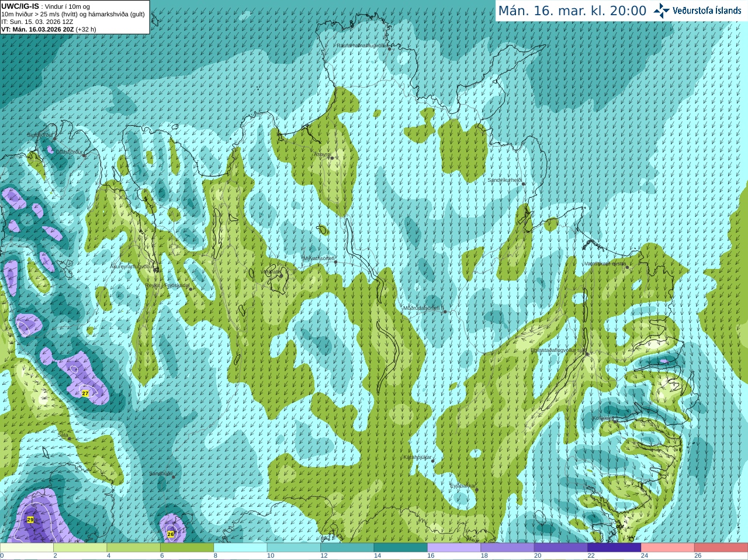The image size is (748, 560).
Task: Click the legend value "16"
Action: coord(431,556)
